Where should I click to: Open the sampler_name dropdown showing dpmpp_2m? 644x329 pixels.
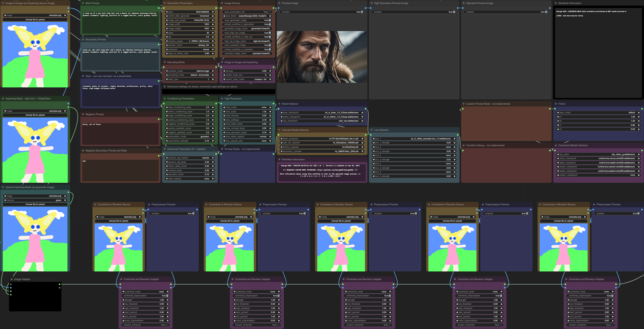pos(190,45)
